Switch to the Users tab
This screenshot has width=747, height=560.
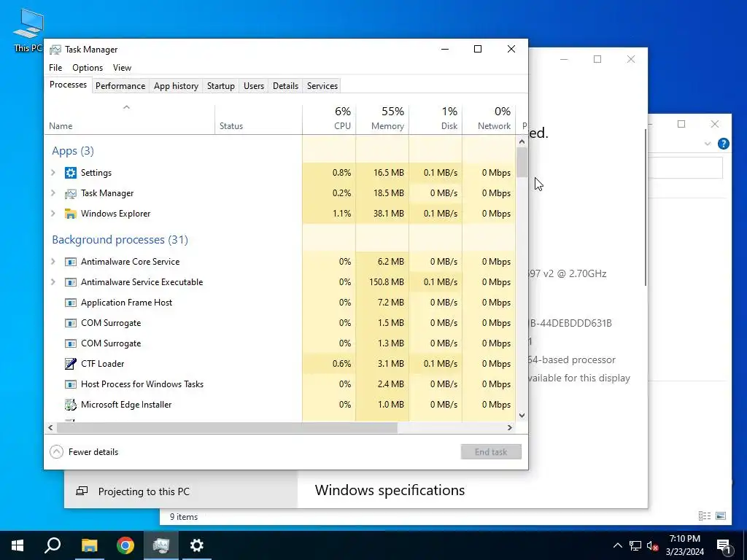coord(253,86)
